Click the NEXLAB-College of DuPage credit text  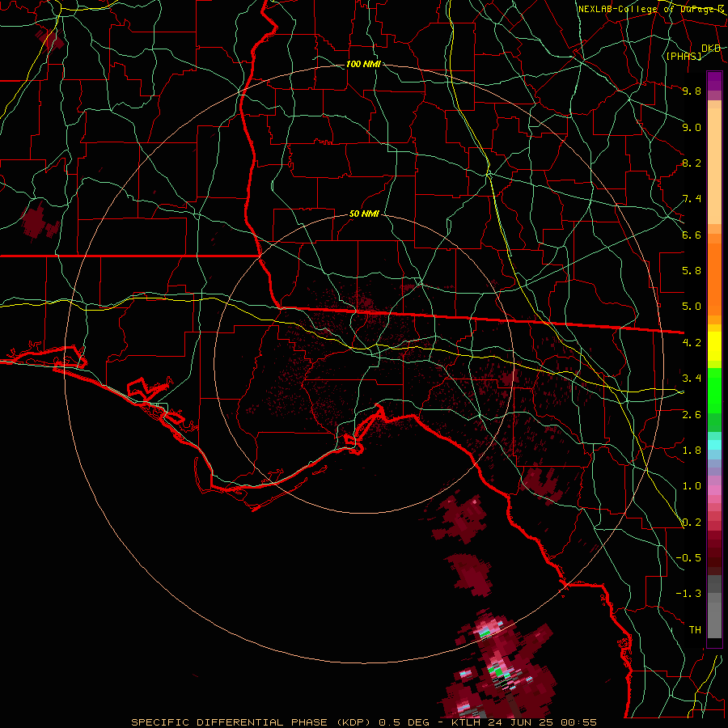(652, 9)
